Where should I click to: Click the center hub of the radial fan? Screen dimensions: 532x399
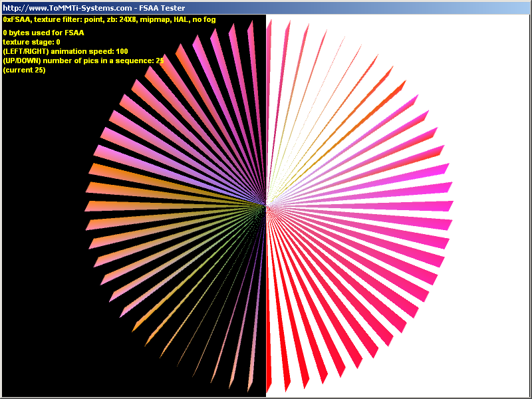tap(266, 205)
